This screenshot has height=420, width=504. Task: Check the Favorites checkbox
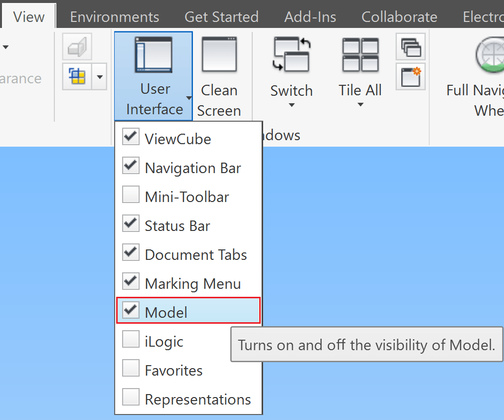click(131, 368)
